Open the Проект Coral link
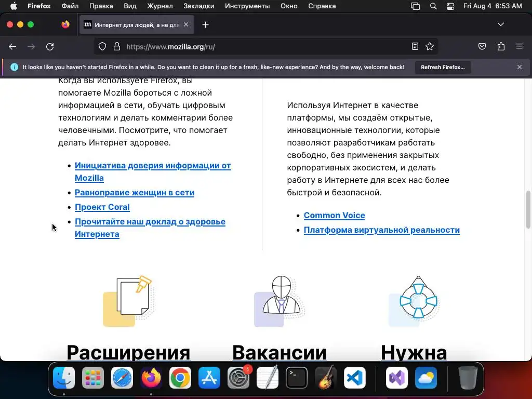Image resolution: width=532 pixels, height=399 pixels. coord(102,207)
